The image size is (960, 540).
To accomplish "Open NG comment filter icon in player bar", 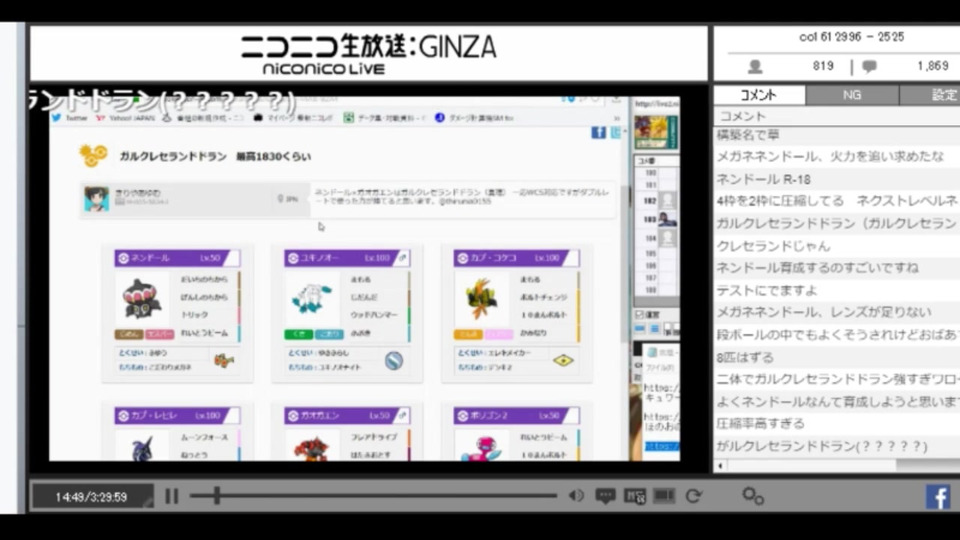I will tap(635, 496).
